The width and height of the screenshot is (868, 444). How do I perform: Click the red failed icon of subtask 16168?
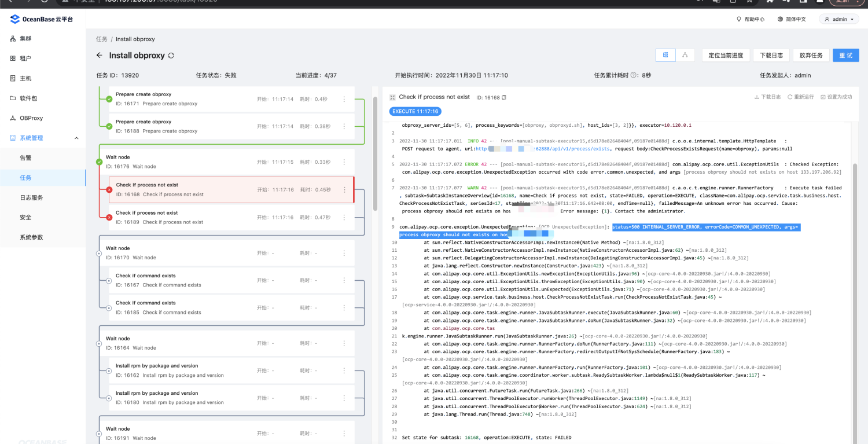point(109,190)
